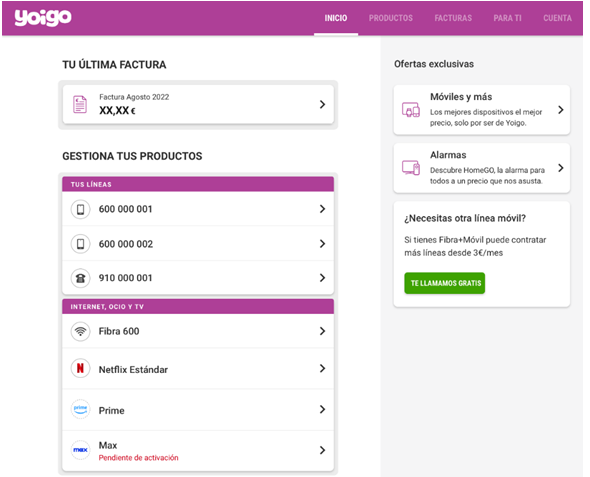Click the wifi icon beside Fibra 600

pyautogui.click(x=81, y=331)
